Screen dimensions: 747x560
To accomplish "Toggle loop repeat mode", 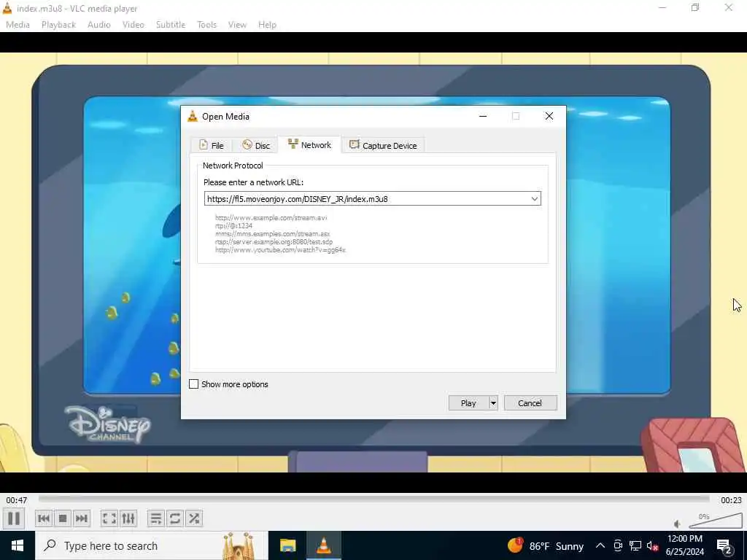I will click(175, 518).
